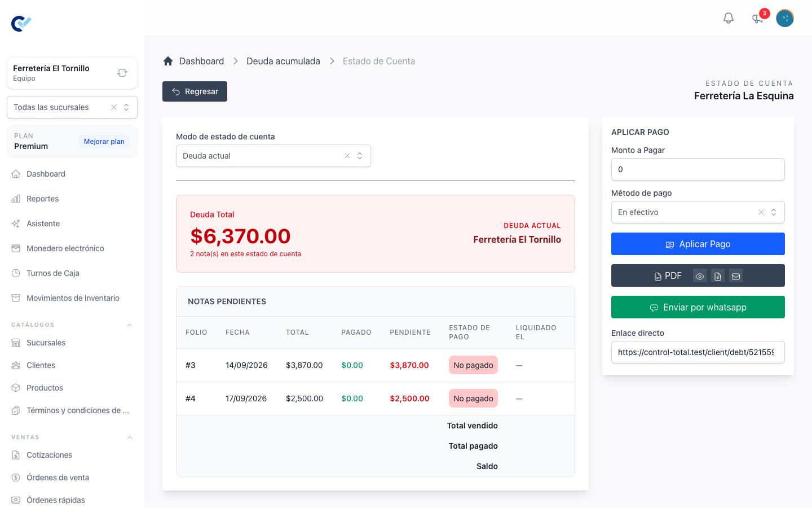This screenshot has width=812, height=508.
Task: Click the Enlace directo URL field
Action: 698,352
